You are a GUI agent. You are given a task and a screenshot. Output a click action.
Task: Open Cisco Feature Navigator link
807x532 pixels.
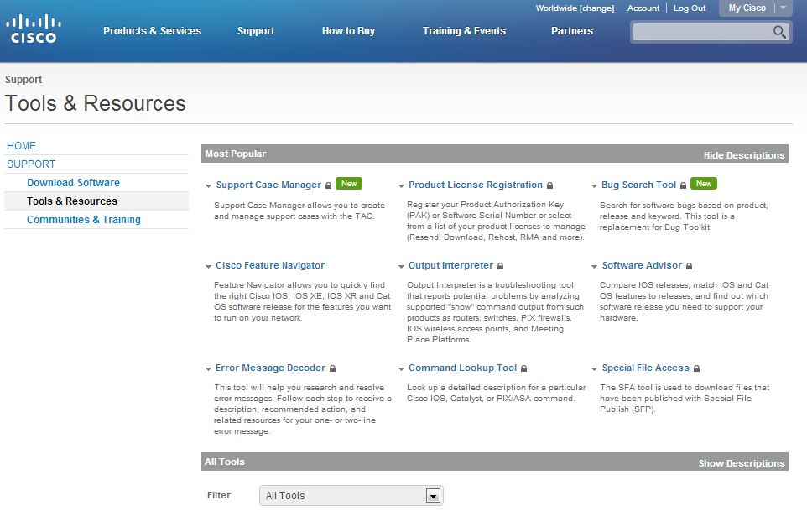(270, 266)
